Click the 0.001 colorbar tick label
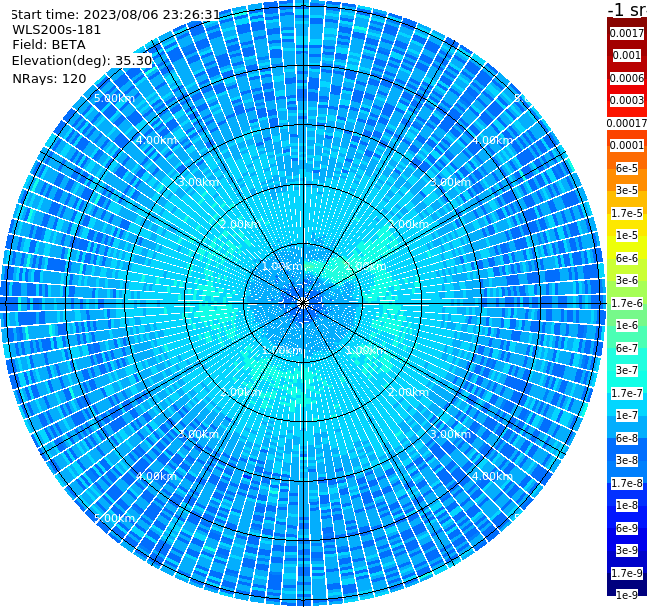 tap(627, 55)
